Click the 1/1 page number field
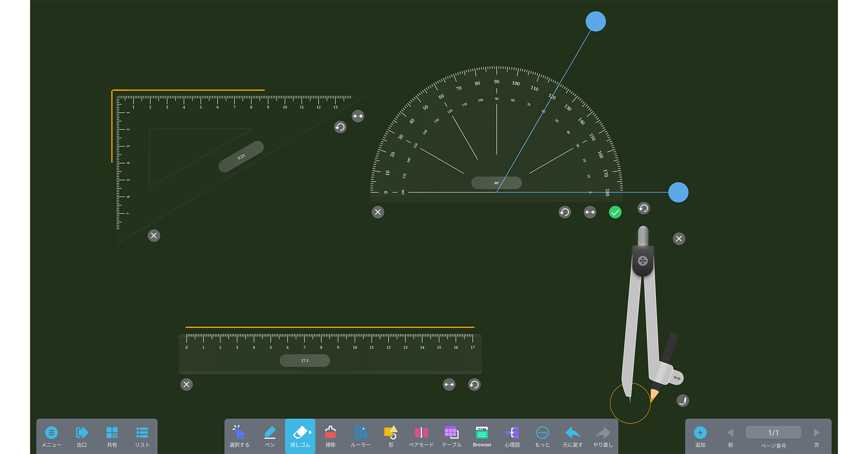This screenshot has height=454, width=868. [x=773, y=433]
